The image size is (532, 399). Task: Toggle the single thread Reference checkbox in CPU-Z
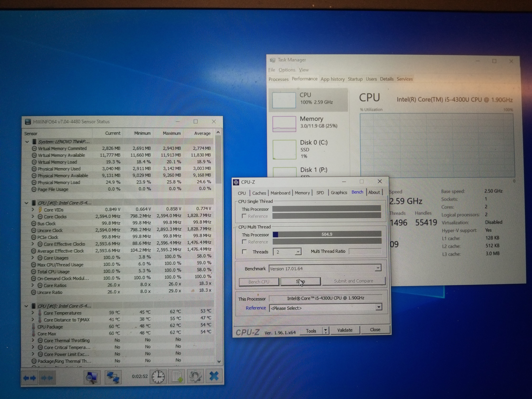coord(244,216)
